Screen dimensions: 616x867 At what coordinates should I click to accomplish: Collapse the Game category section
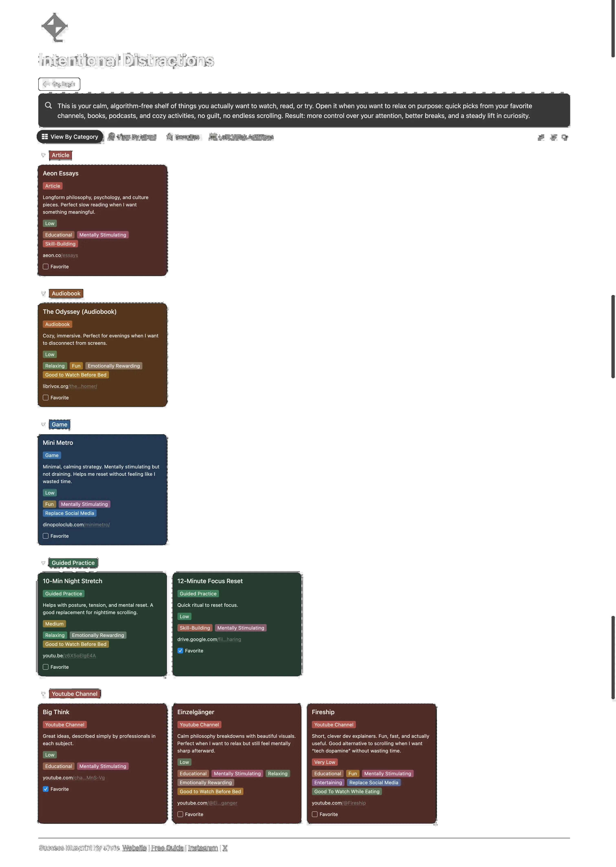click(43, 424)
